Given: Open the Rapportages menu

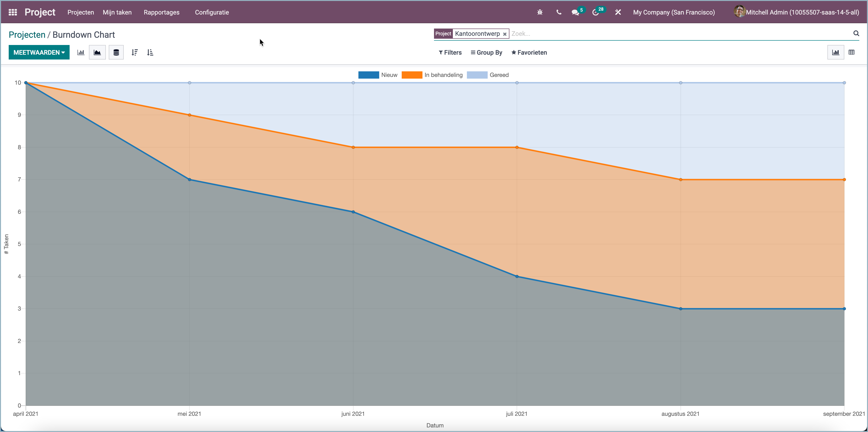Looking at the screenshot, I should [161, 12].
